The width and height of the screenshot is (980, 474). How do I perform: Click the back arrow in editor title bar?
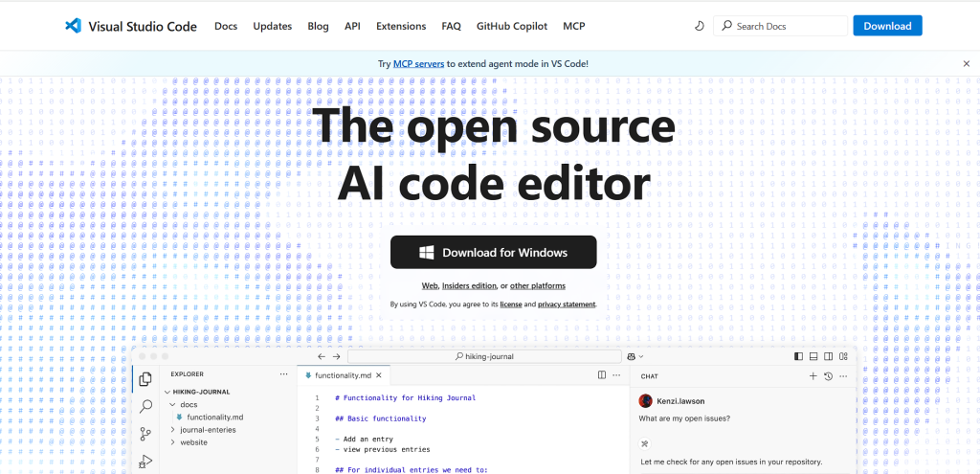coord(322,356)
